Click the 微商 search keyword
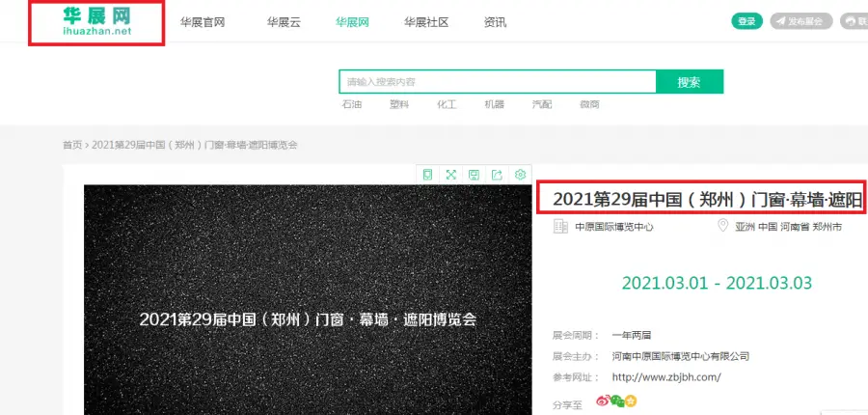The height and width of the screenshot is (415, 868). (x=589, y=104)
